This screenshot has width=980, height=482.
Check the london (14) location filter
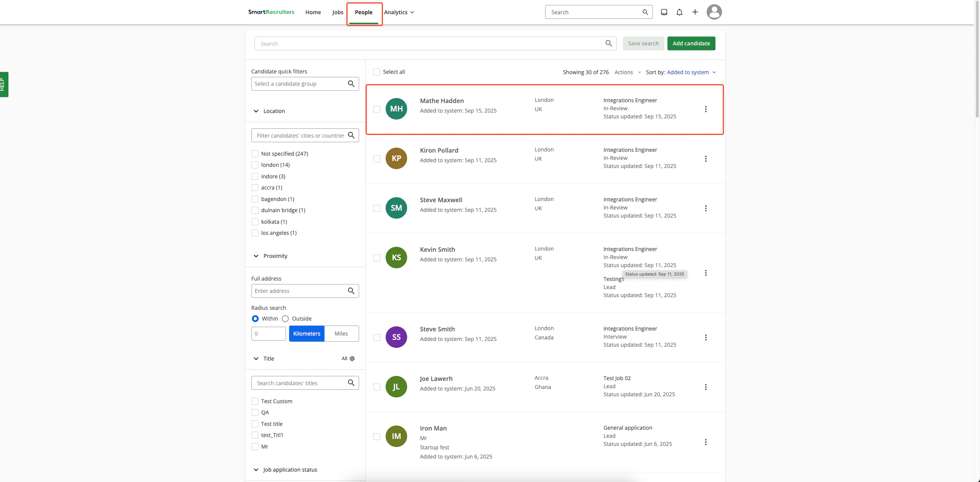255,165
